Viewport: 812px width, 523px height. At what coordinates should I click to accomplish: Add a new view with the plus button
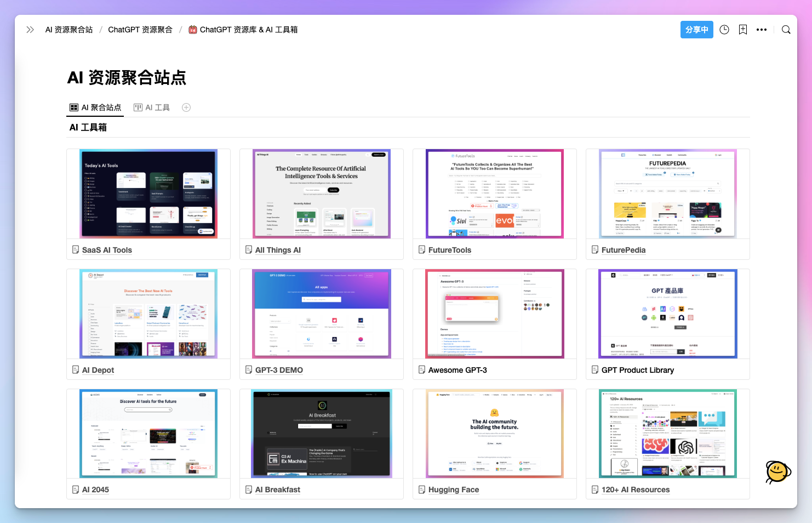click(x=186, y=107)
